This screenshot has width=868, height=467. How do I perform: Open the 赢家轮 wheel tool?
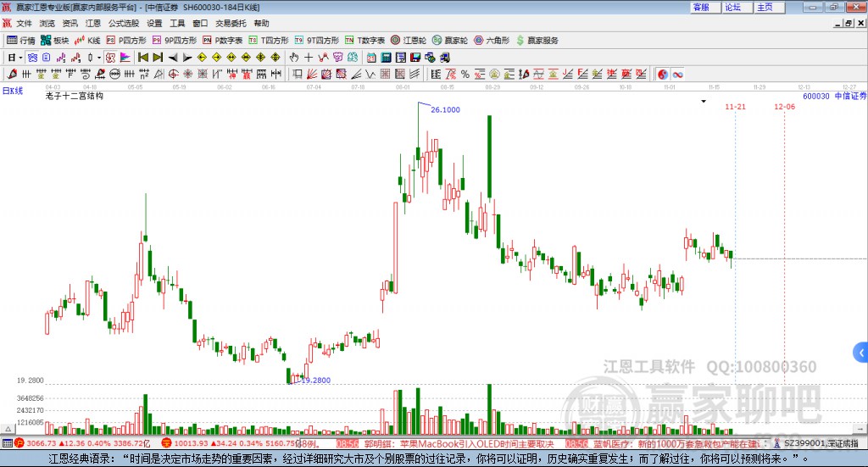pos(450,41)
